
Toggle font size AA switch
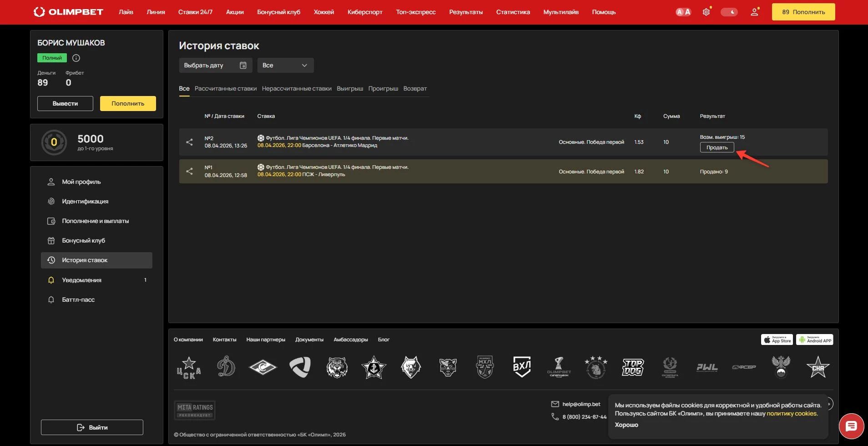click(683, 12)
